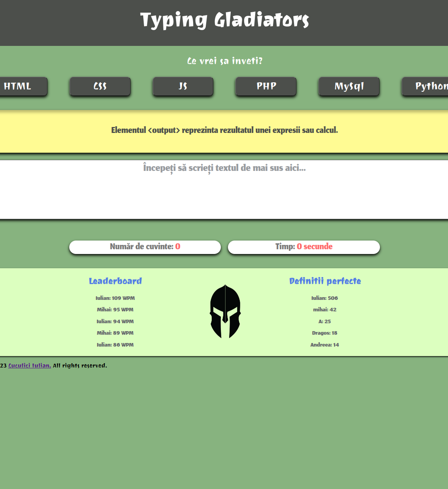Viewport: 448px width, 489px height.
Task: Click the Timp seconds counter
Action: [x=304, y=247]
